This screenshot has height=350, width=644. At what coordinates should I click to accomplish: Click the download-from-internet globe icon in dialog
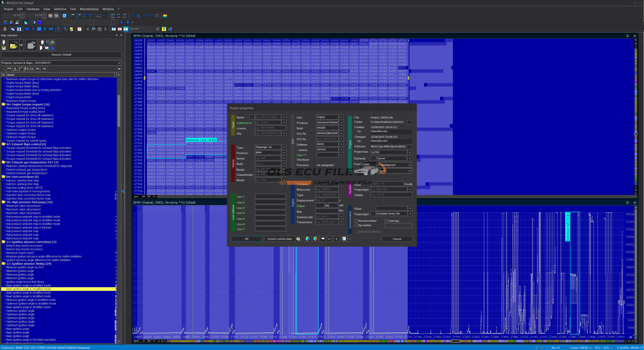tap(307, 239)
